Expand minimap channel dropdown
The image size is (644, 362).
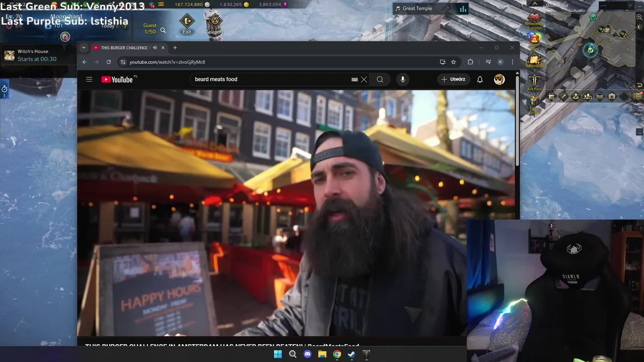click(630, 6)
